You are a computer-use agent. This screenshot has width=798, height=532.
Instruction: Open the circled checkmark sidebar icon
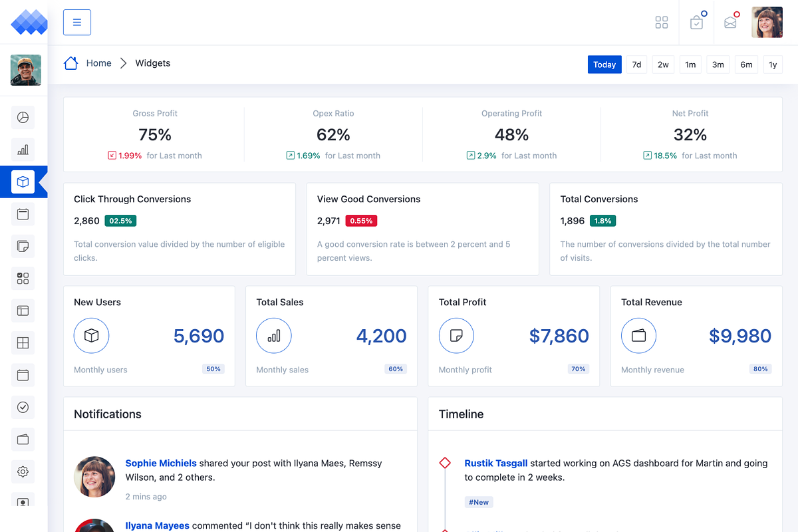[x=23, y=407]
